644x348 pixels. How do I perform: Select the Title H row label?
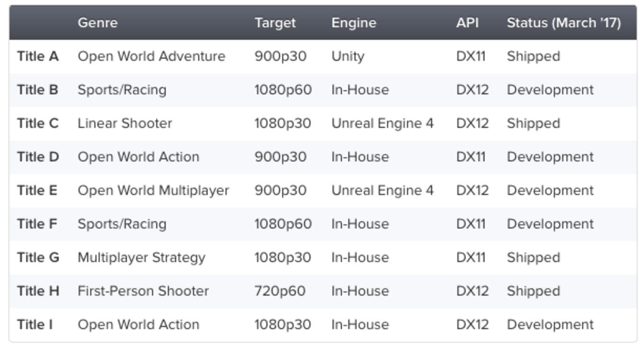pyautogui.click(x=38, y=291)
